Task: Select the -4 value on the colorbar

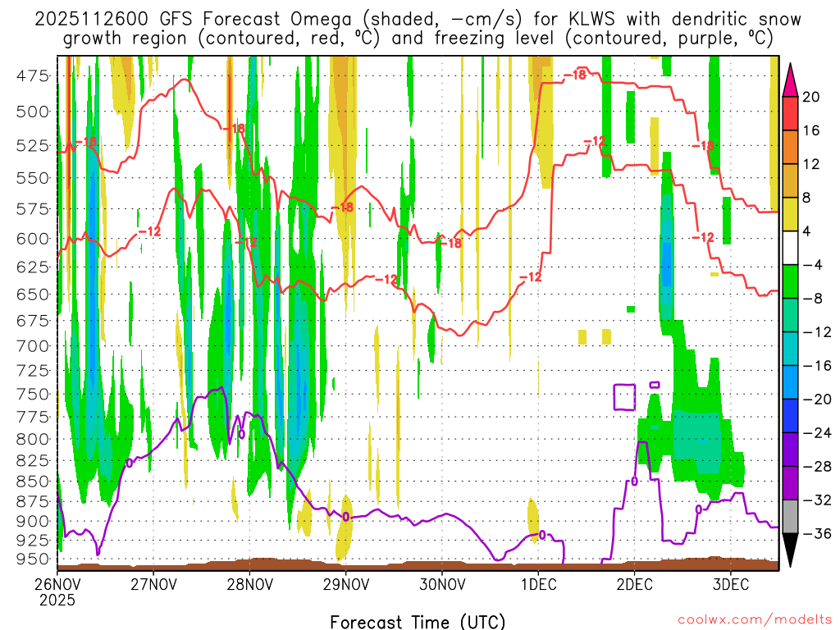Action: [813, 265]
